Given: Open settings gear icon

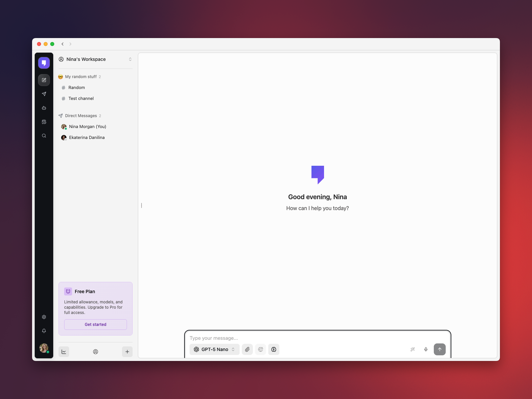Looking at the screenshot, I should point(44,317).
